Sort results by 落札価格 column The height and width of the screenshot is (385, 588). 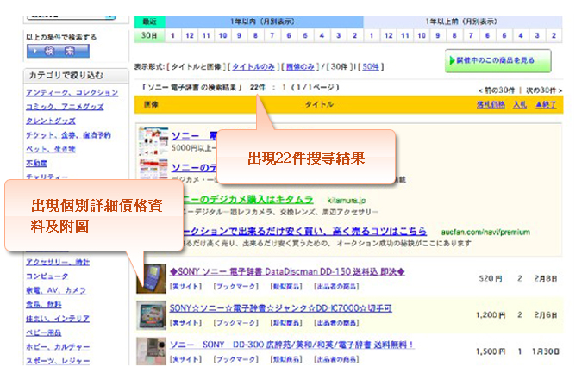pyautogui.click(x=491, y=104)
